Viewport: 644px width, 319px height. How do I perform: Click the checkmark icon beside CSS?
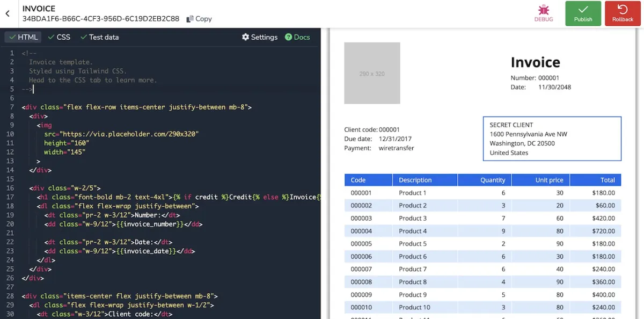(x=51, y=37)
